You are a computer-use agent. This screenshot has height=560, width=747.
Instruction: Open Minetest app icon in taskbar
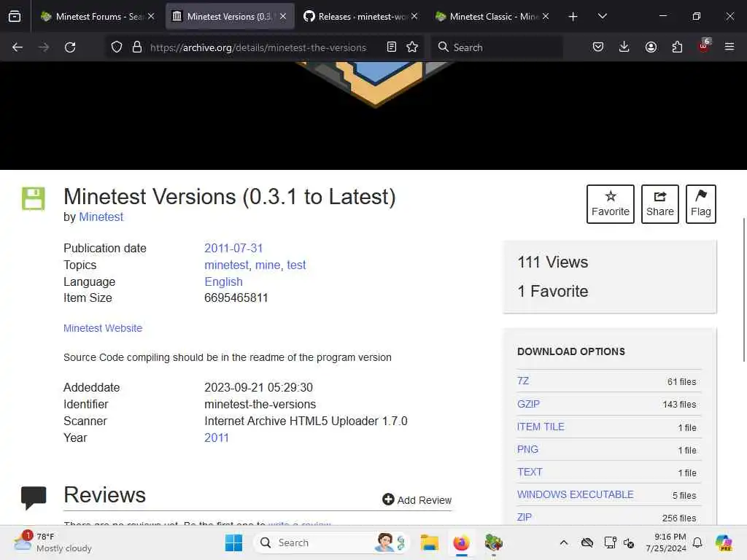(494, 542)
